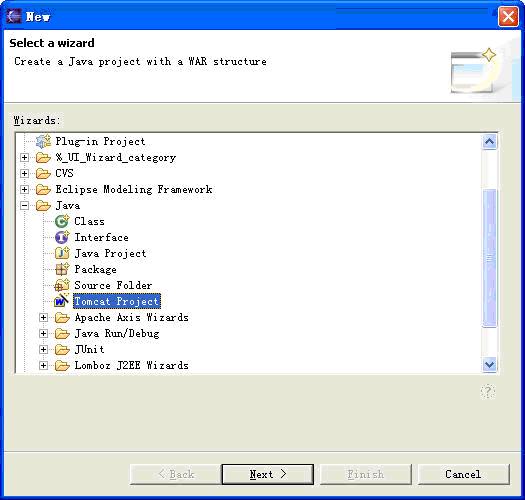Select the 'Apache Axis Wizards' label
Image resolution: width=525 pixels, height=500 pixels.
point(132,317)
